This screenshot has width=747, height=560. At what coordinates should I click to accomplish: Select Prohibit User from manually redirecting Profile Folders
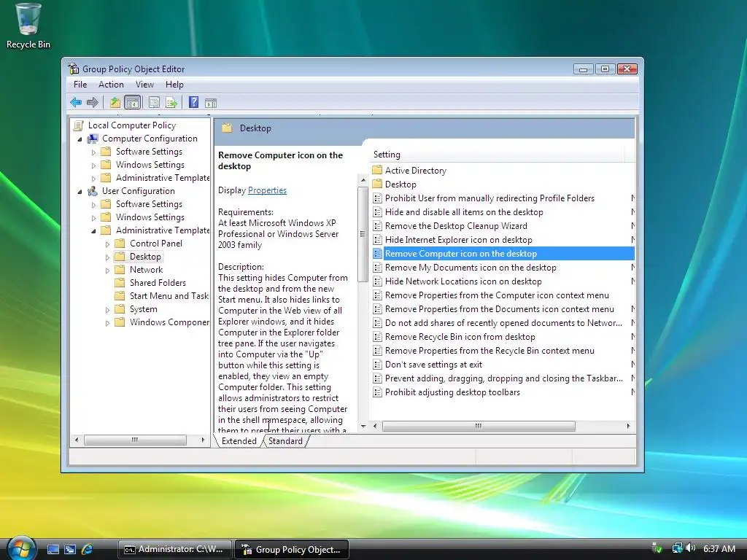[489, 198]
